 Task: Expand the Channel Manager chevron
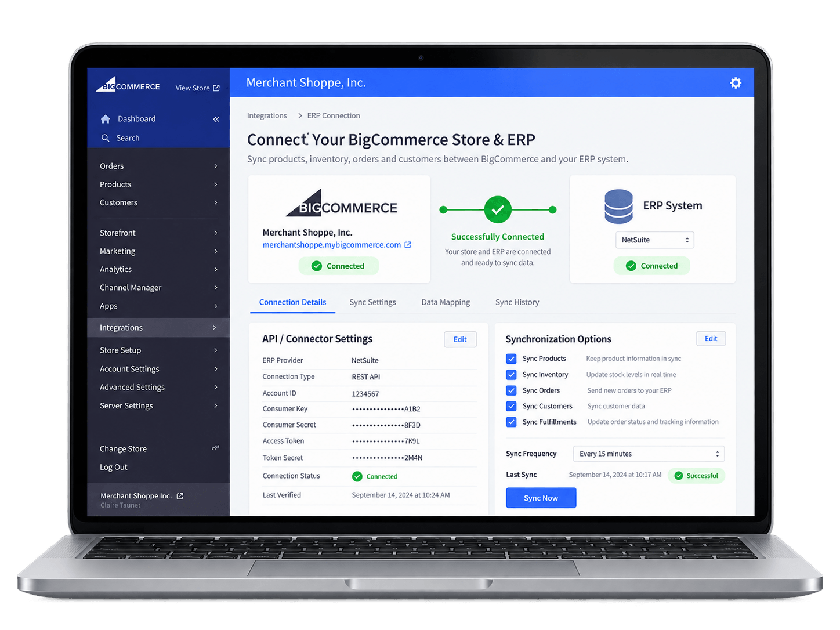216,288
